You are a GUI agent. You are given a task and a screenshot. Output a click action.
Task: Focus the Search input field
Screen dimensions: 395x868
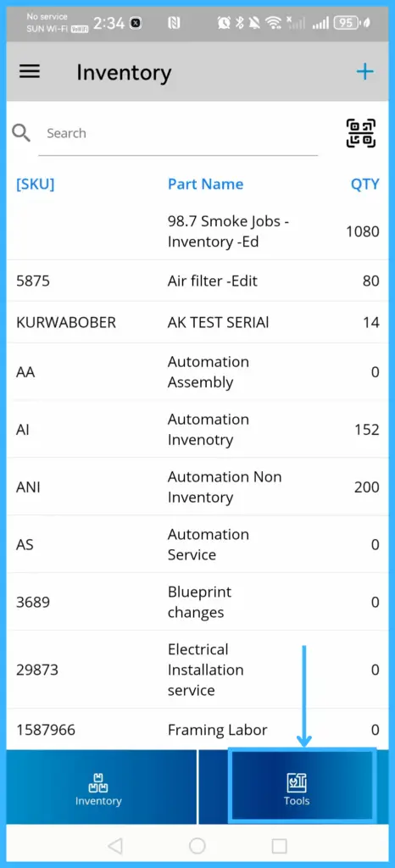point(178,133)
